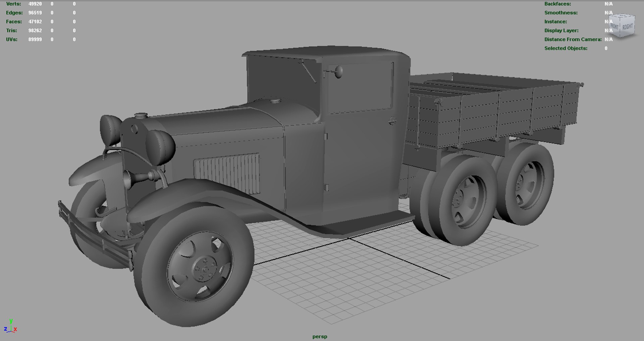Image resolution: width=644 pixels, height=341 pixels.
Task: Click the Backfaces N/A value
Action: [x=608, y=4]
